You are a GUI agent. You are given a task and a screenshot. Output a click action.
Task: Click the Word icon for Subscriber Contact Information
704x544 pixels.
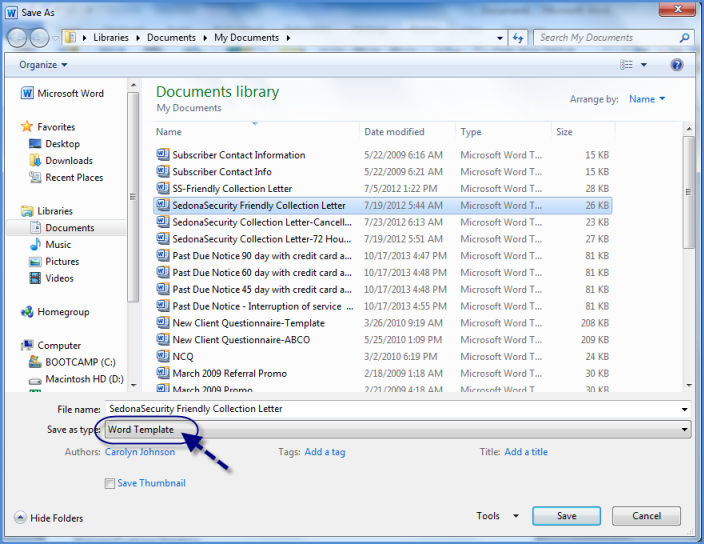coord(163,154)
